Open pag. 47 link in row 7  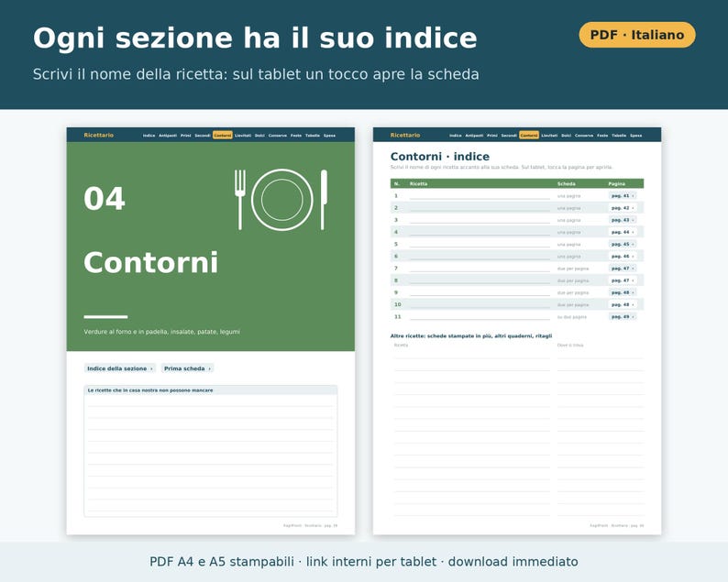623,269
